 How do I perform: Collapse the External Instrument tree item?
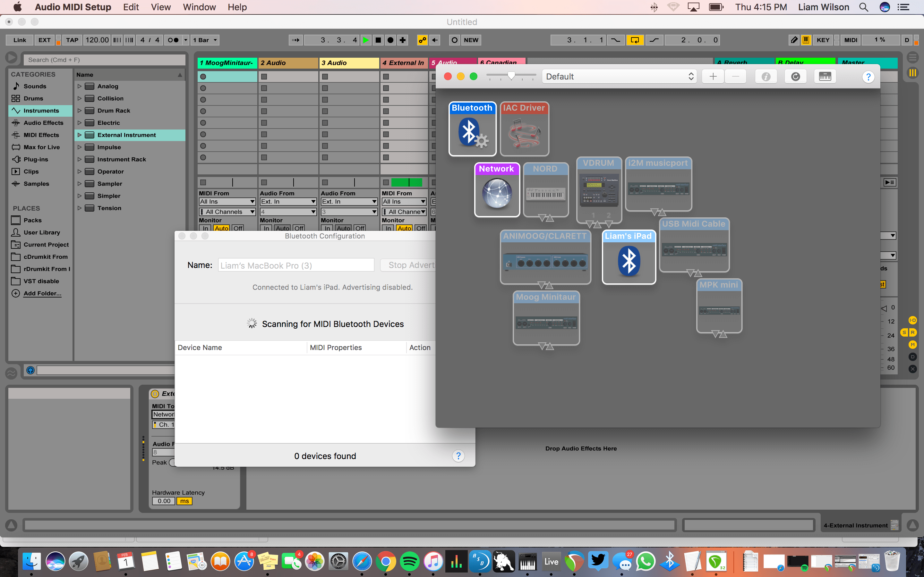80,135
